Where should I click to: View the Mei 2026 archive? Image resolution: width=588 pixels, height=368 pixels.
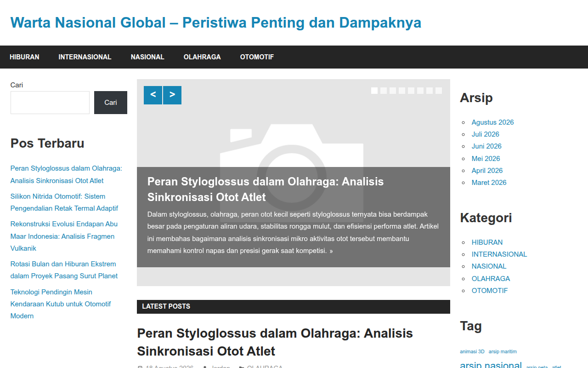pyautogui.click(x=486, y=159)
